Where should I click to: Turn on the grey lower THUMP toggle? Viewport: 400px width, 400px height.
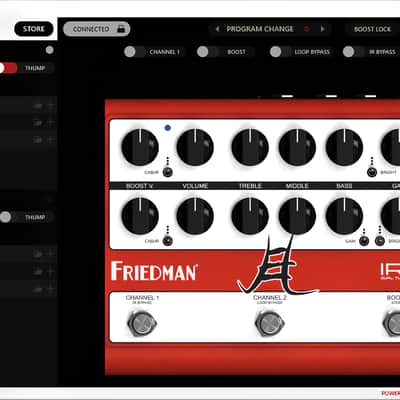click(8, 217)
